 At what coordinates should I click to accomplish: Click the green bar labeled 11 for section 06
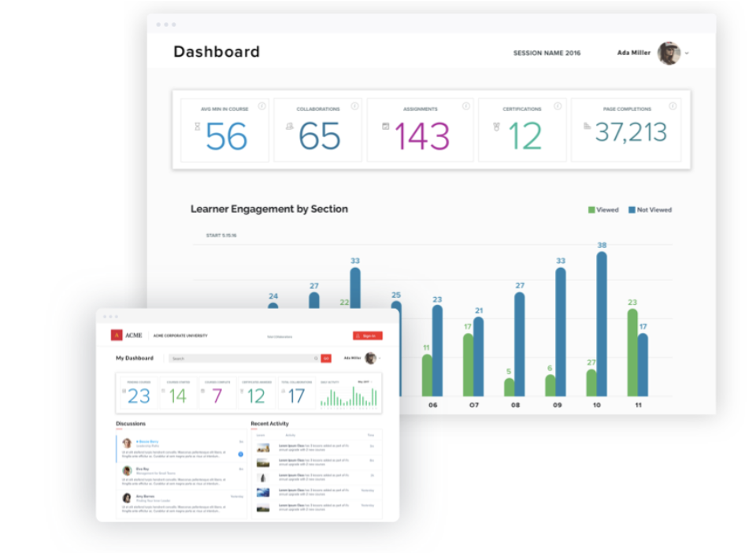[427, 375]
